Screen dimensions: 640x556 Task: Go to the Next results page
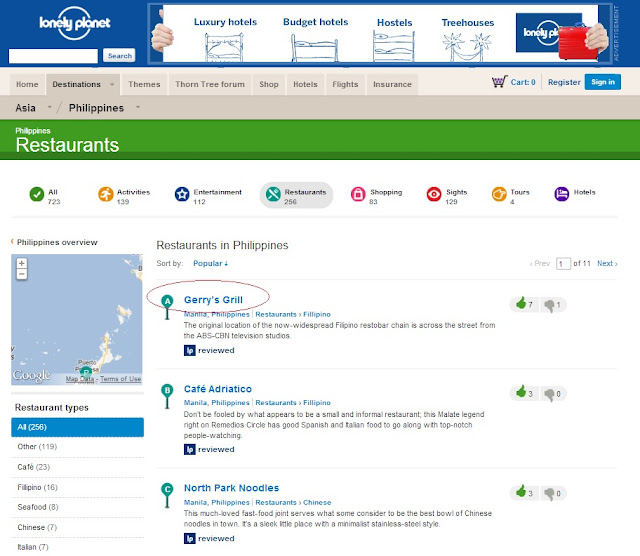[607, 264]
